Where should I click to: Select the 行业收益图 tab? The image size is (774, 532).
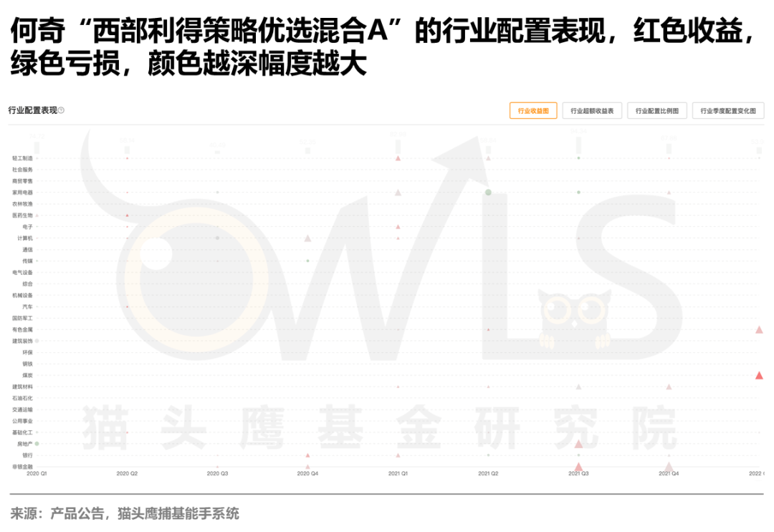coord(533,111)
